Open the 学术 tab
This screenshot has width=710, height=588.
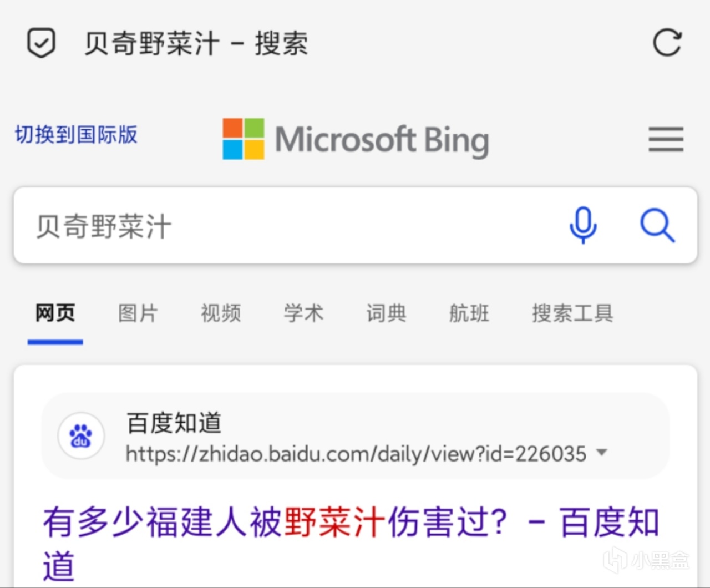coord(303,313)
